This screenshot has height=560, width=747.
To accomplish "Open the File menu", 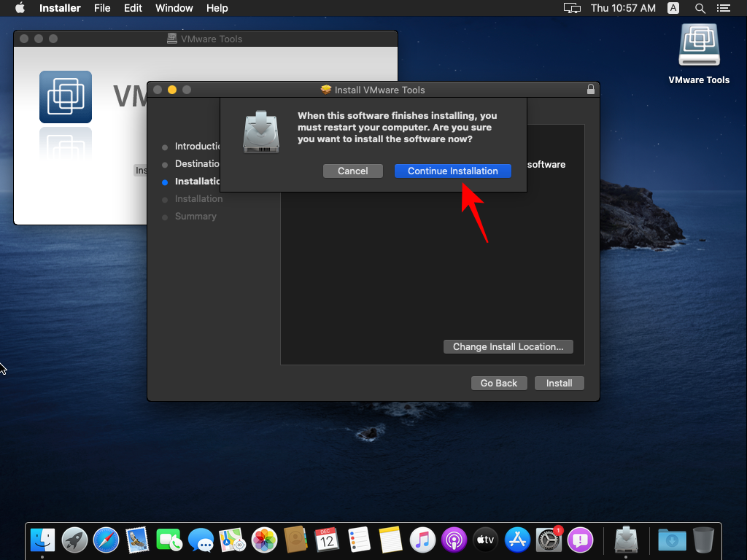I will point(102,8).
